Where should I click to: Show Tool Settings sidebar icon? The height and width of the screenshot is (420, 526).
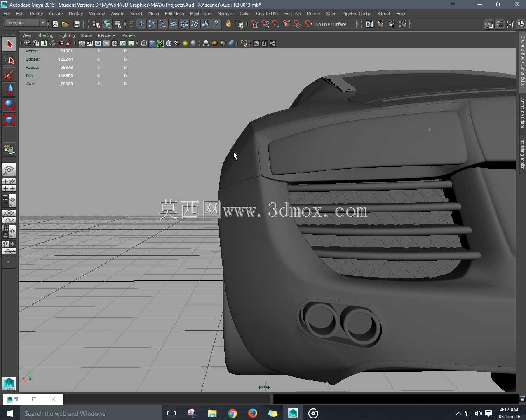510,24
